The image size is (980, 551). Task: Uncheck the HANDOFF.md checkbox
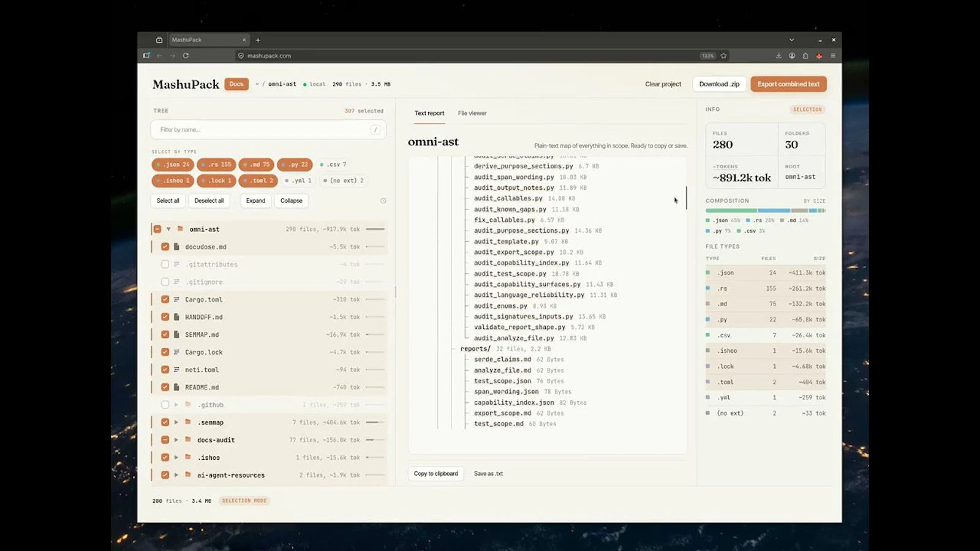165,317
